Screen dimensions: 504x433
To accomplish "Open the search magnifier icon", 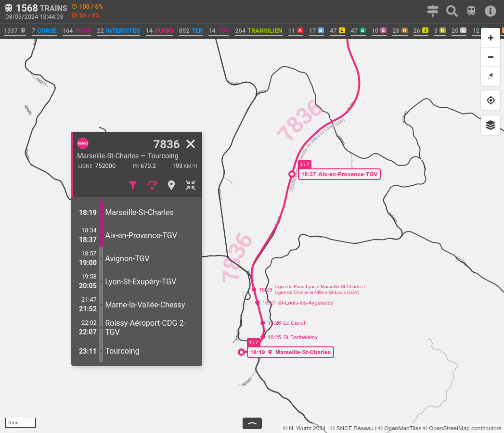I will (452, 11).
